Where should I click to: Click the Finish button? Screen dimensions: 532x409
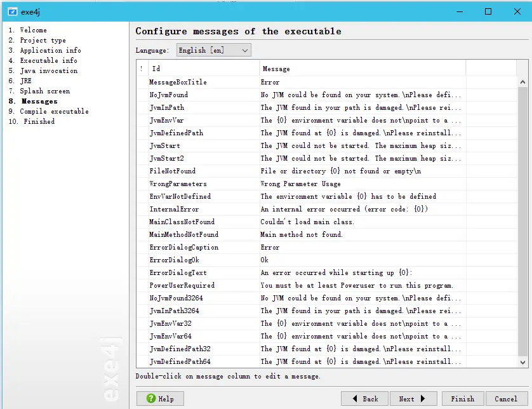pos(462,398)
